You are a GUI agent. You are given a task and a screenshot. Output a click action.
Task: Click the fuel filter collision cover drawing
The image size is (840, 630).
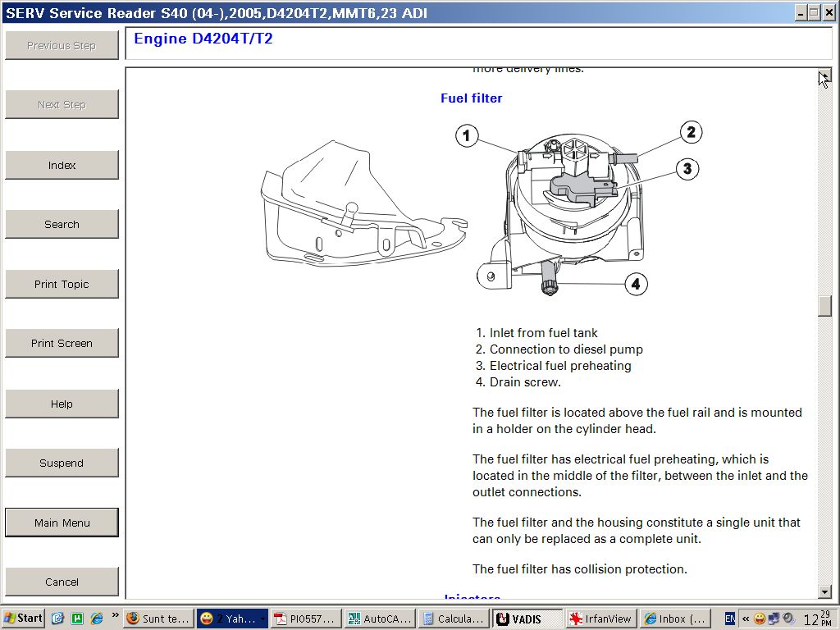(364, 203)
